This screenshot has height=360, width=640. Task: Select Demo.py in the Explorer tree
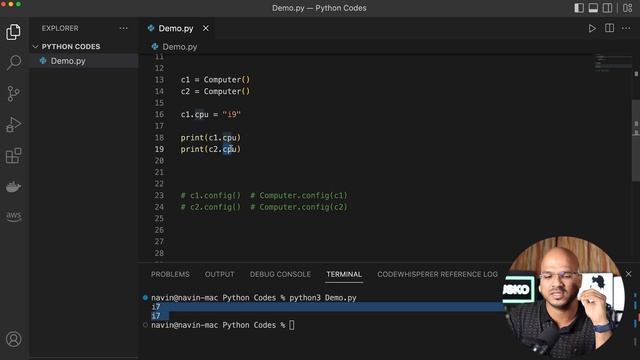pos(84,61)
